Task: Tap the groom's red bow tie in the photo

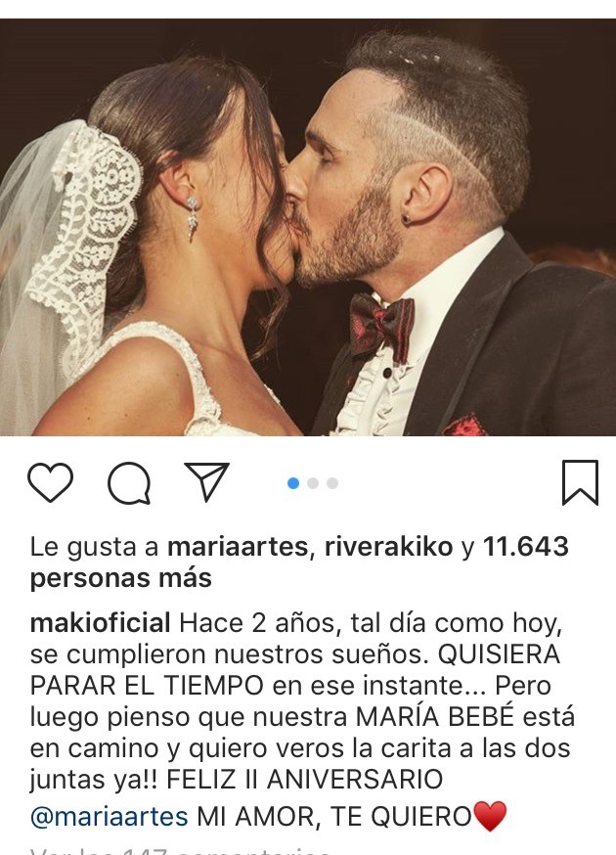Action: (381, 327)
